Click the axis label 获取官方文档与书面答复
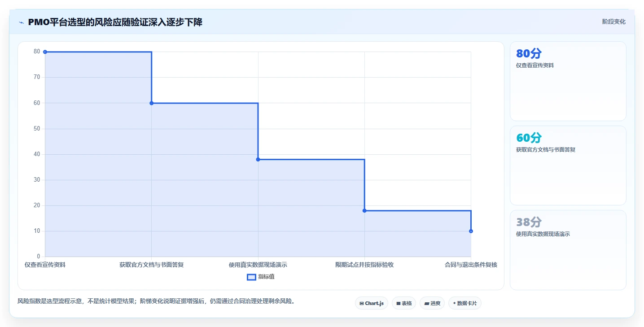644x327 pixels. click(151, 265)
